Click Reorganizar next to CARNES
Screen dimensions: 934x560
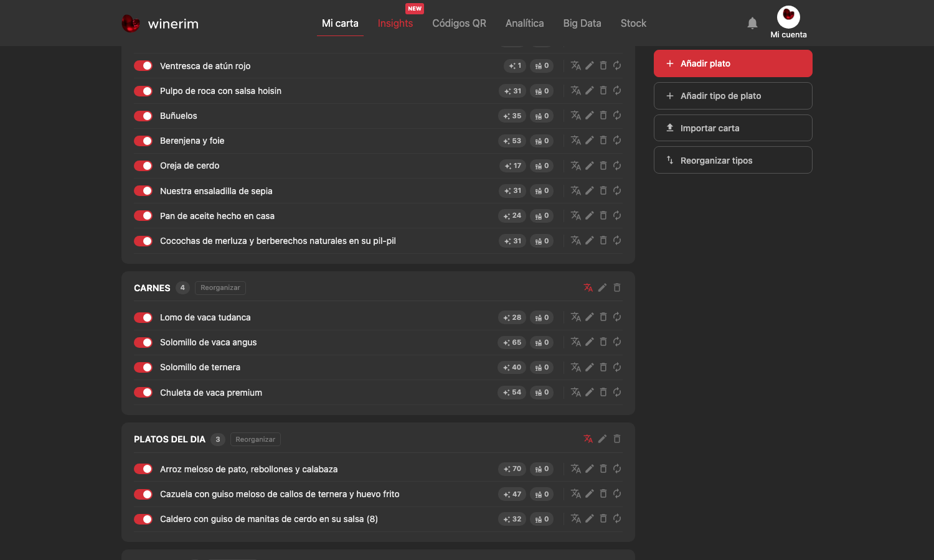(x=220, y=287)
